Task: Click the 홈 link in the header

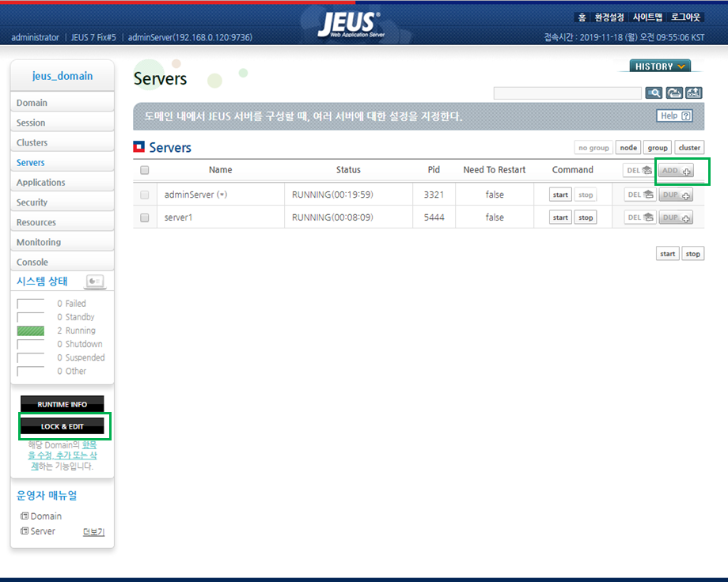Action: tap(582, 17)
